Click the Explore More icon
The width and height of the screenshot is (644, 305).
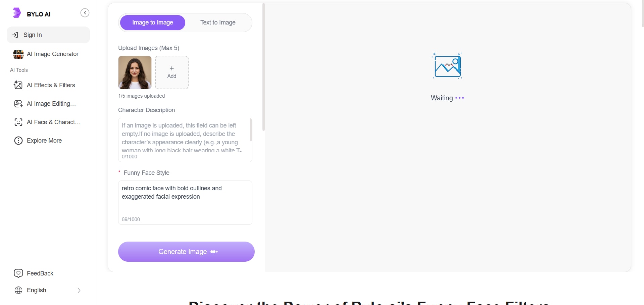click(x=18, y=141)
